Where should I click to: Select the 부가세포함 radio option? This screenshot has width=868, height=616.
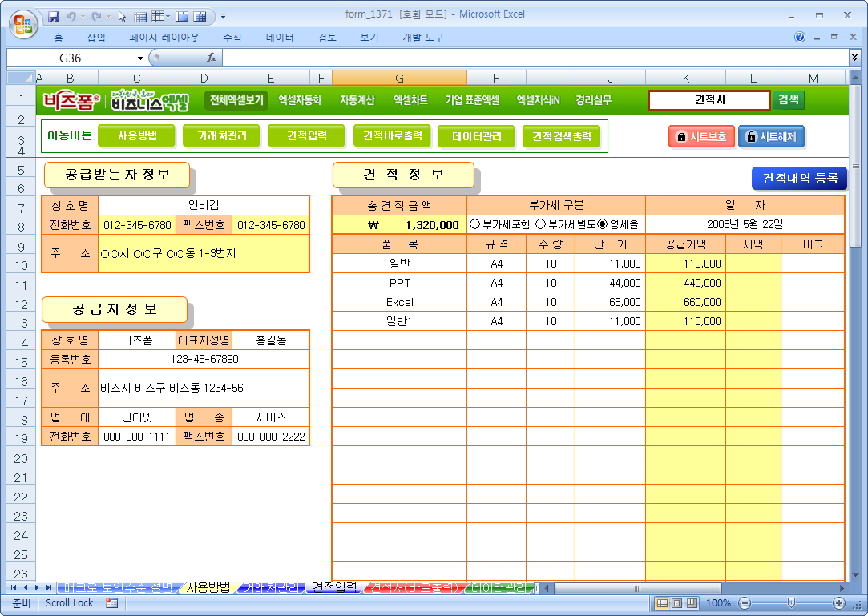point(474,225)
